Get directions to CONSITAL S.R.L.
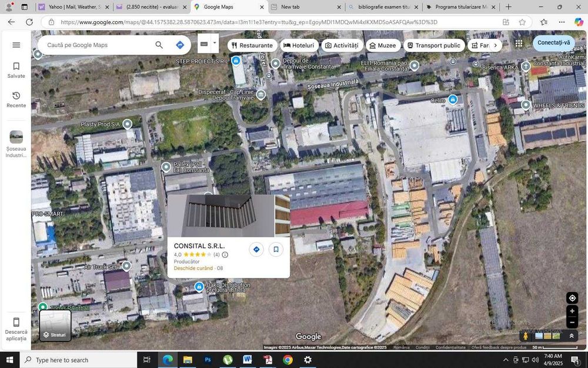 [256, 249]
